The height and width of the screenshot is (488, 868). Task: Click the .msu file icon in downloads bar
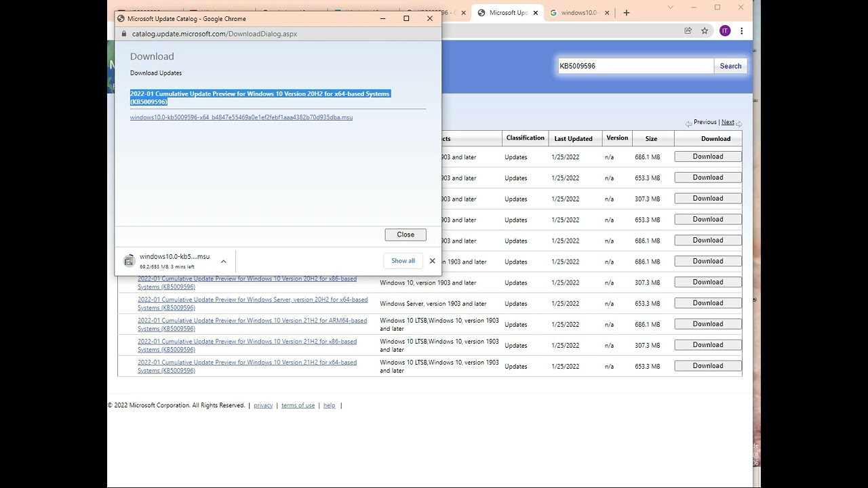(129, 261)
